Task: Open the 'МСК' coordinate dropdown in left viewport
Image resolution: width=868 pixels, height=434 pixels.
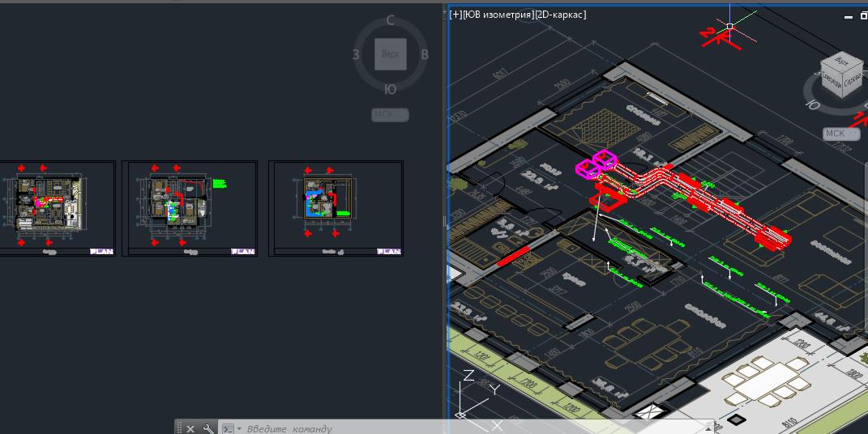Action: pyautogui.click(x=390, y=115)
